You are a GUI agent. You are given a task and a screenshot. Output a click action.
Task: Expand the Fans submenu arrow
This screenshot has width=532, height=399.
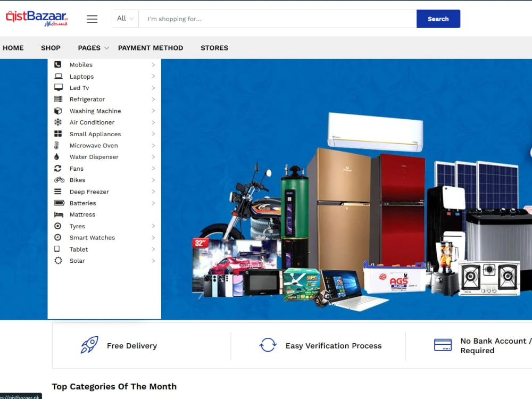click(x=153, y=169)
